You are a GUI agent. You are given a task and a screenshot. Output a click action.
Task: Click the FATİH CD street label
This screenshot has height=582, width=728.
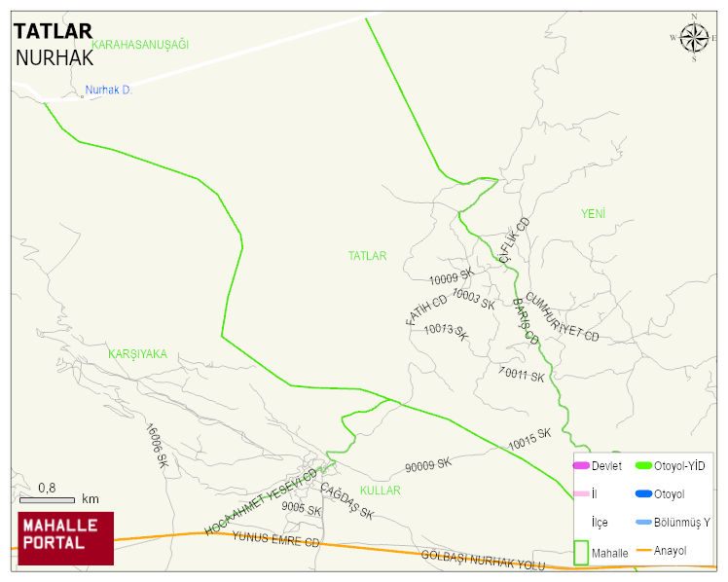[426, 309]
